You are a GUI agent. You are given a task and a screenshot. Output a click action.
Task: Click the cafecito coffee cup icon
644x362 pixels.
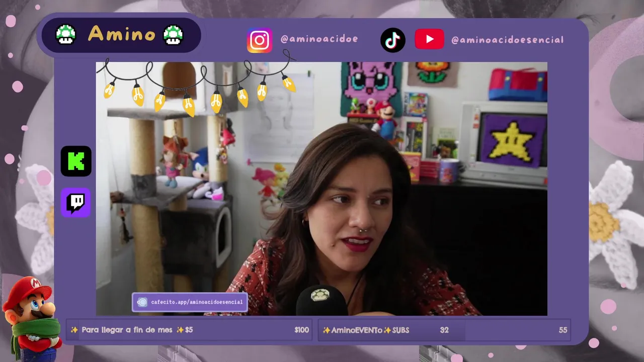142,302
